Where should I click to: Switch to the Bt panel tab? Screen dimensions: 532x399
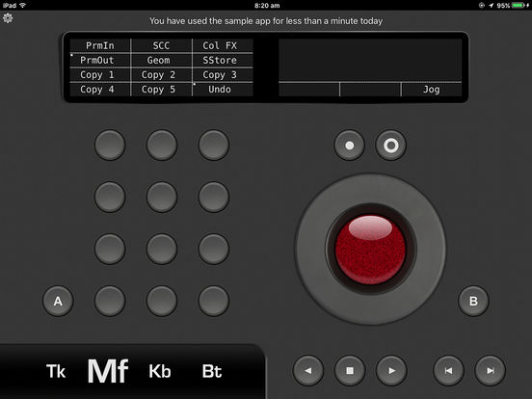pos(212,371)
